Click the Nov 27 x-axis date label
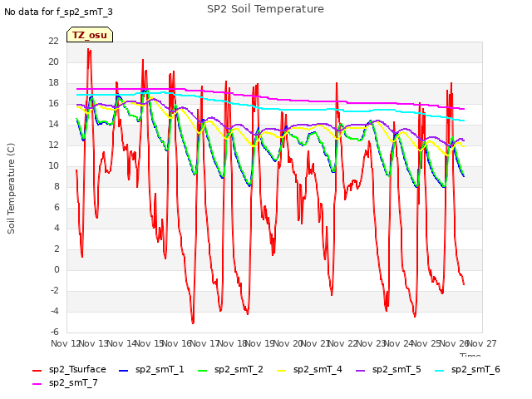 click(481, 343)
